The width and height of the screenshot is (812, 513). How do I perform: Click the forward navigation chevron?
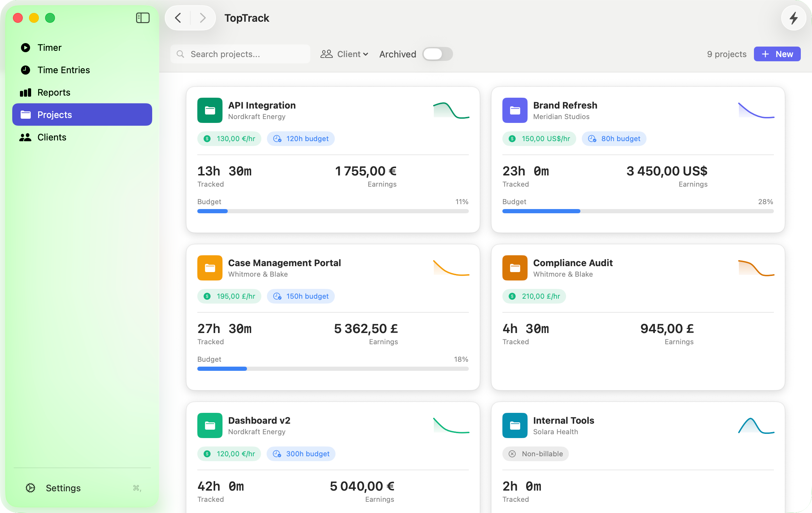click(x=203, y=18)
